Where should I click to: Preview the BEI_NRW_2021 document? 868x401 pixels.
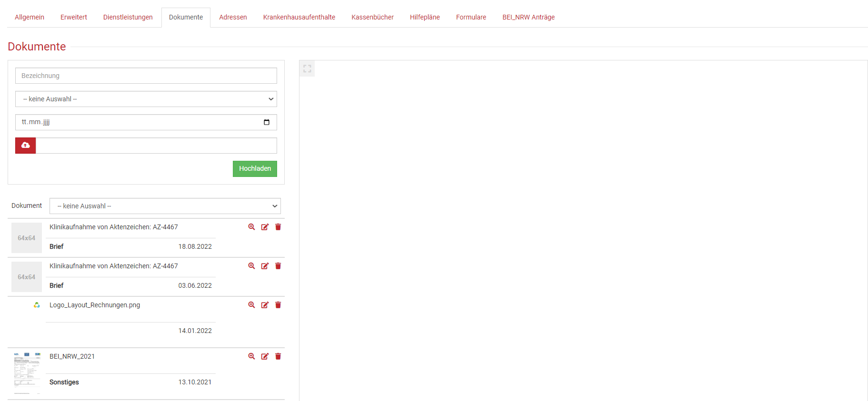point(251,356)
